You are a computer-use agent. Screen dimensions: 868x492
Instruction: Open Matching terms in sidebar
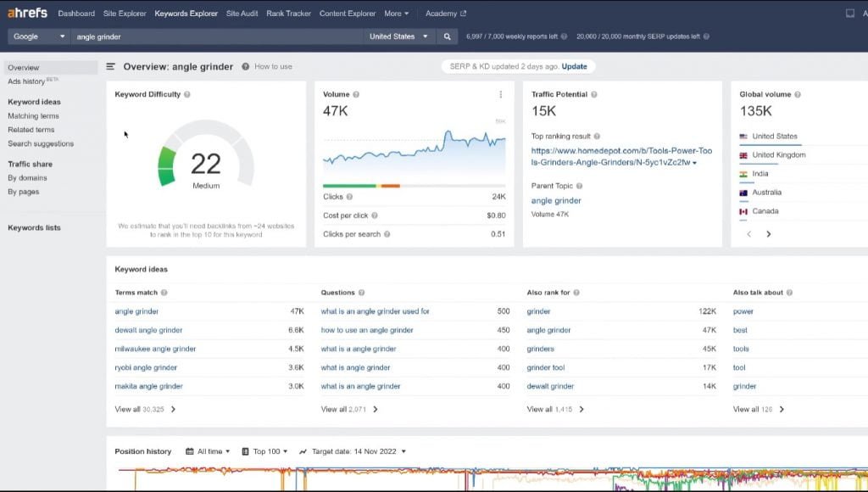coord(33,116)
